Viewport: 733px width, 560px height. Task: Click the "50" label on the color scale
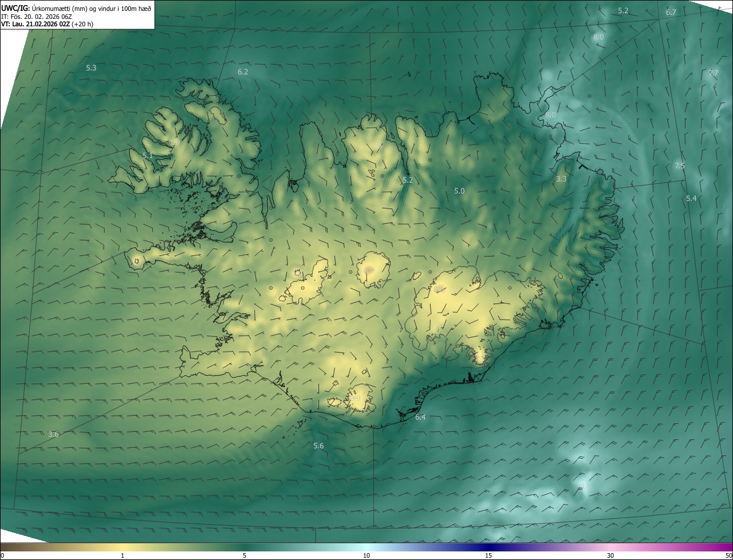coord(728,555)
